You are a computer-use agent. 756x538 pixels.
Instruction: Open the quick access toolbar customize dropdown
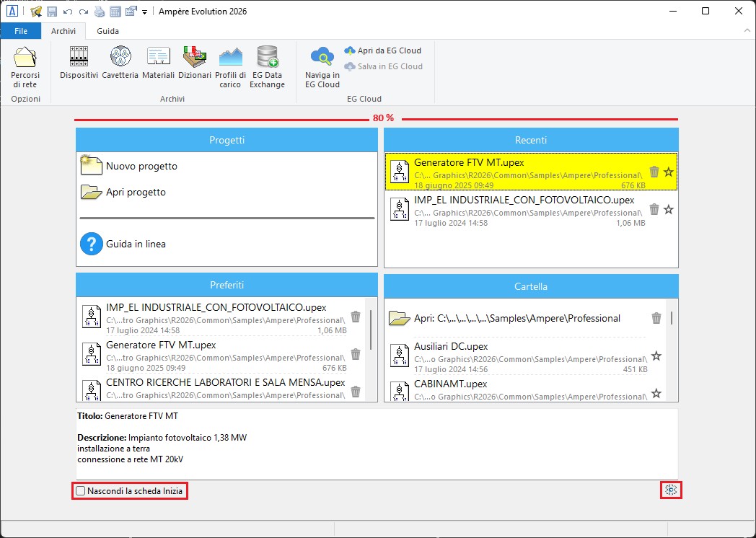(145, 12)
